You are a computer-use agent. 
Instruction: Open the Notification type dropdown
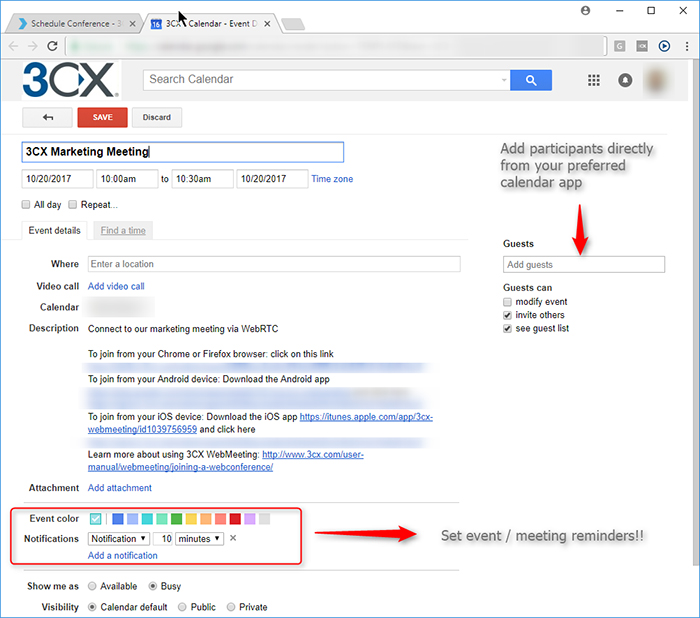coord(119,539)
